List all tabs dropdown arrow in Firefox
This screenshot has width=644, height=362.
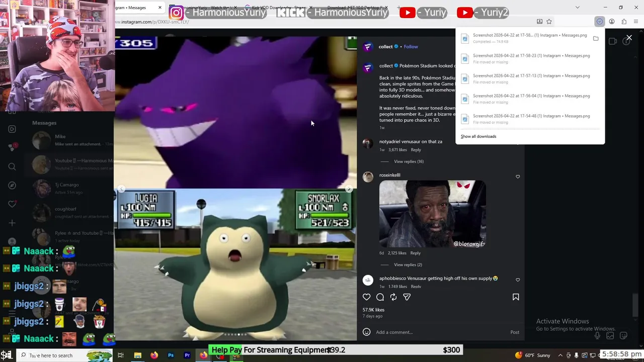pyautogui.click(x=577, y=8)
